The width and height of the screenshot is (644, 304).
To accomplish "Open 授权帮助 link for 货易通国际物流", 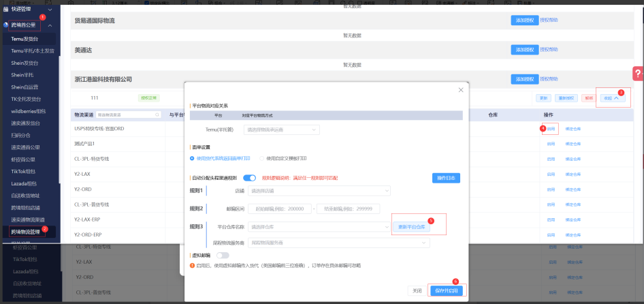I will (549, 20).
